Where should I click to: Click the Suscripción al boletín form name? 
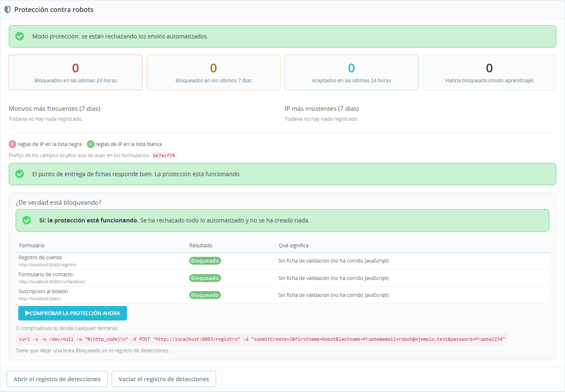tap(43, 292)
